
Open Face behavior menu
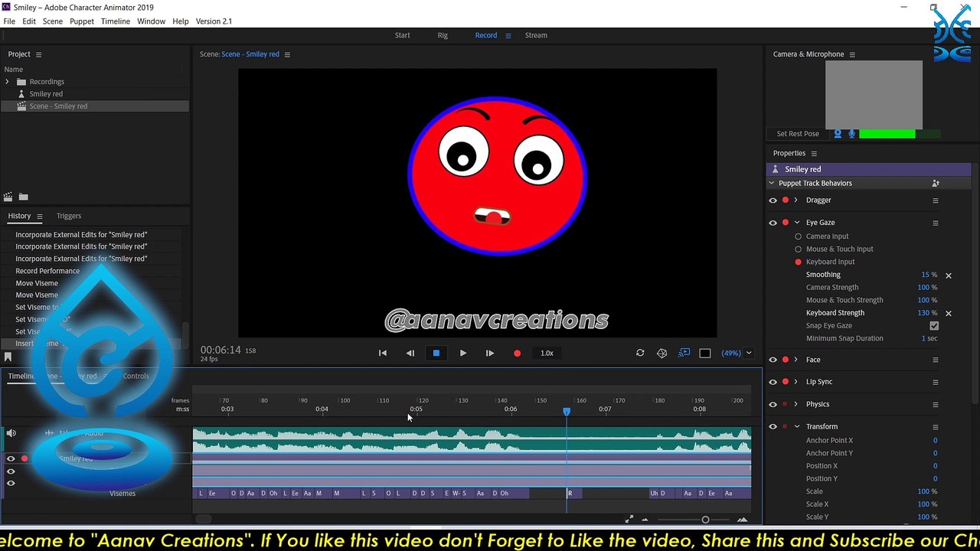tap(935, 360)
